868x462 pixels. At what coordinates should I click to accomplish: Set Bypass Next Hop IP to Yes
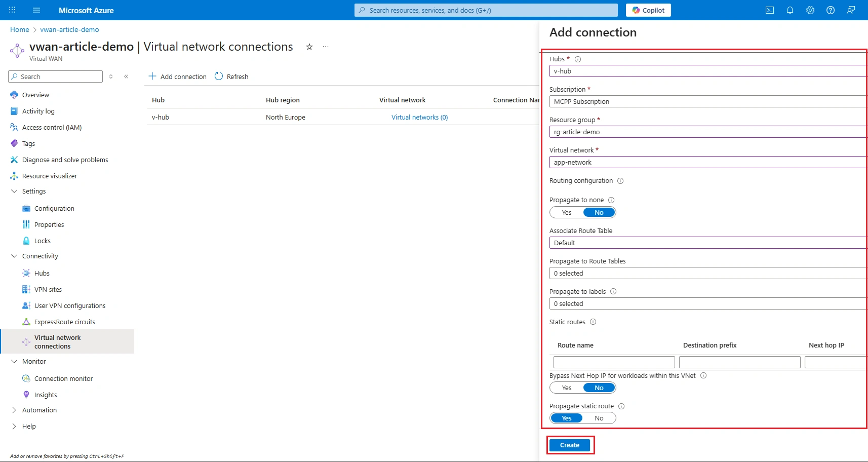coord(567,388)
